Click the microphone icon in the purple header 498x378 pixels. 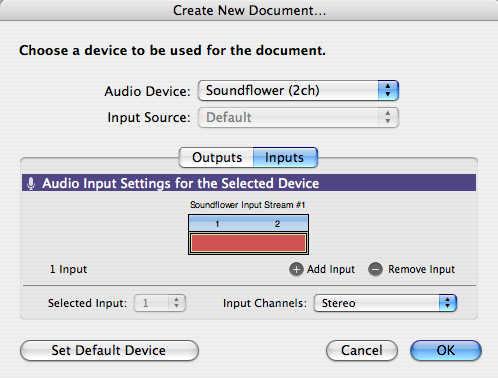click(x=31, y=183)
